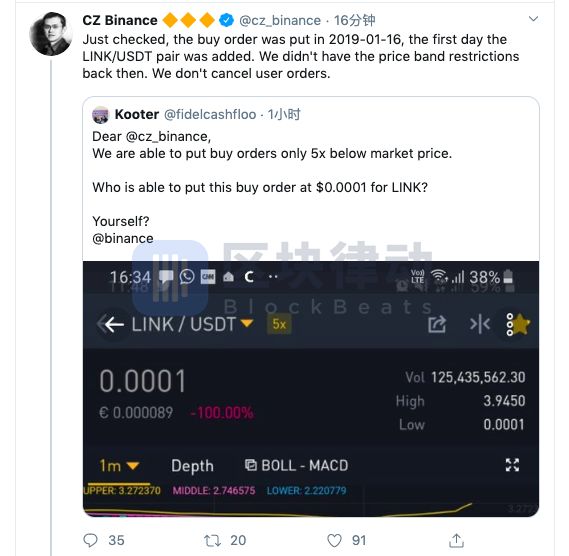The image size is (569, 556).
Task: Open the reply icon with 35 comments
Action: click(90, 540)
